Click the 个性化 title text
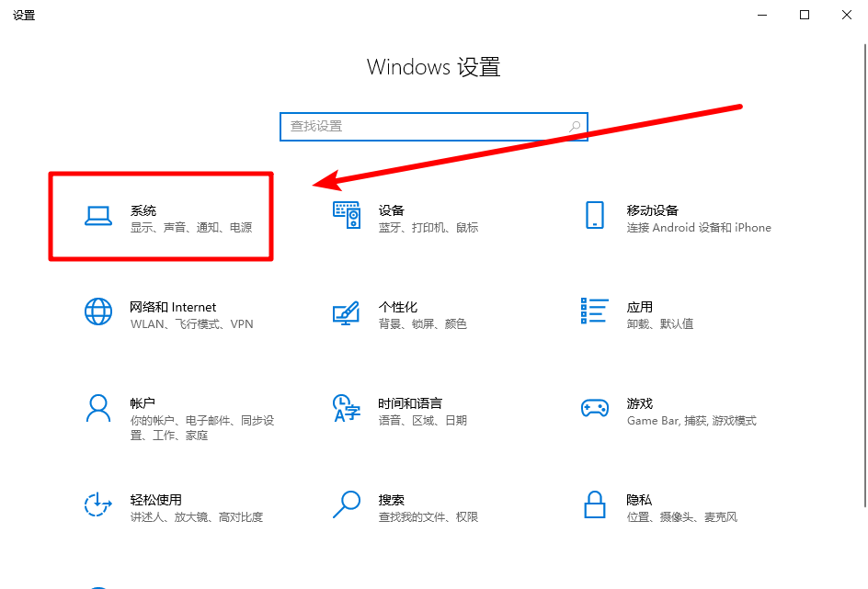Viewport: 868px width, 589px height. point(397,307)
